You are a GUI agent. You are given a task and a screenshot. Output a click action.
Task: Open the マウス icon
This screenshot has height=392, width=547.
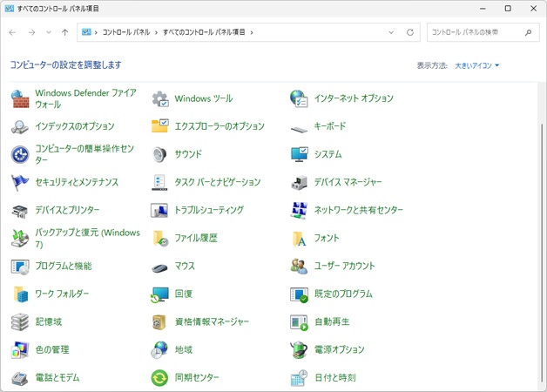click(159, 267)
